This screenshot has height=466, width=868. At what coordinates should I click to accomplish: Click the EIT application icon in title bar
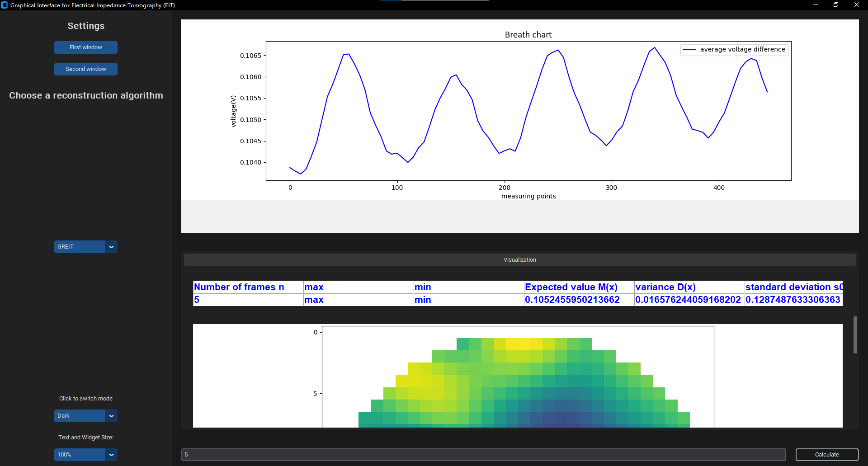click(5, 5)
